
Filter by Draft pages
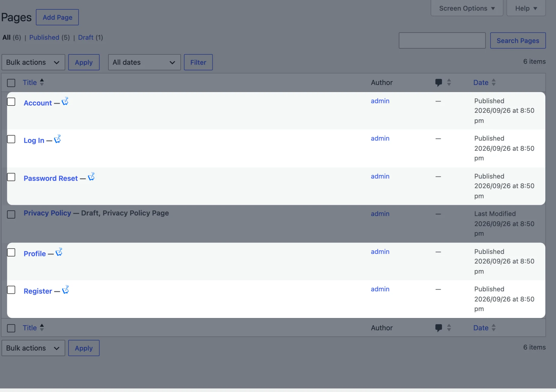pyautogui.click(x=86, y=37)
